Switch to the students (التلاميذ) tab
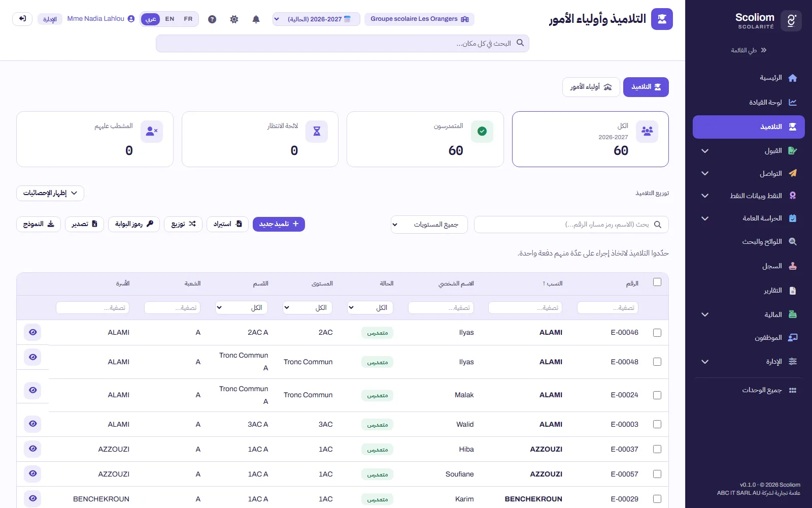The image size is (812, 508). pos(646,87)
